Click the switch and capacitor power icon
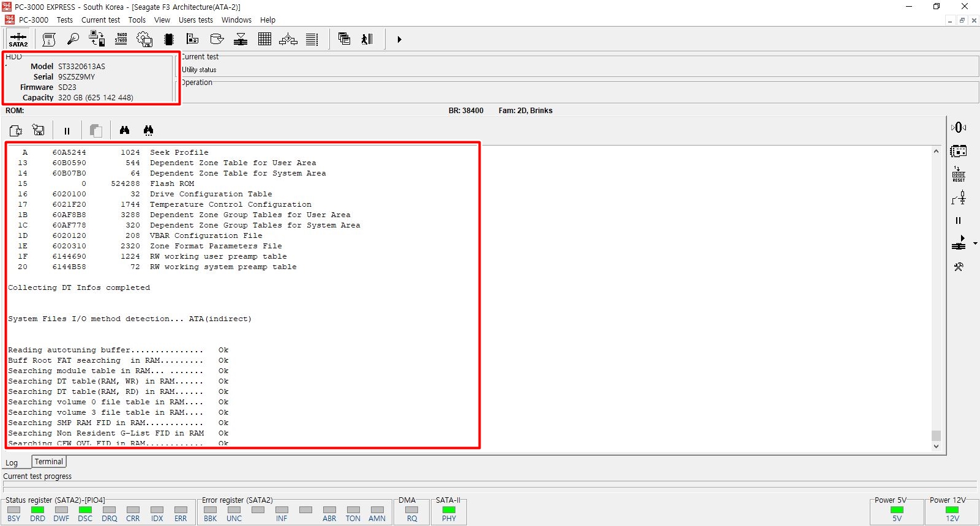Screen dimensions: 980x526 [x=959, y=198]
